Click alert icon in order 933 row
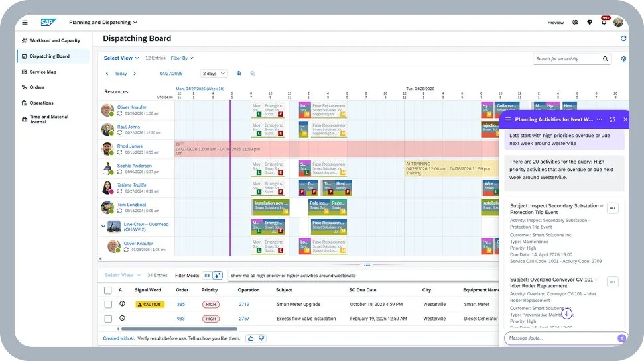This screenshot has height=361, width=644. coord(122,318)
